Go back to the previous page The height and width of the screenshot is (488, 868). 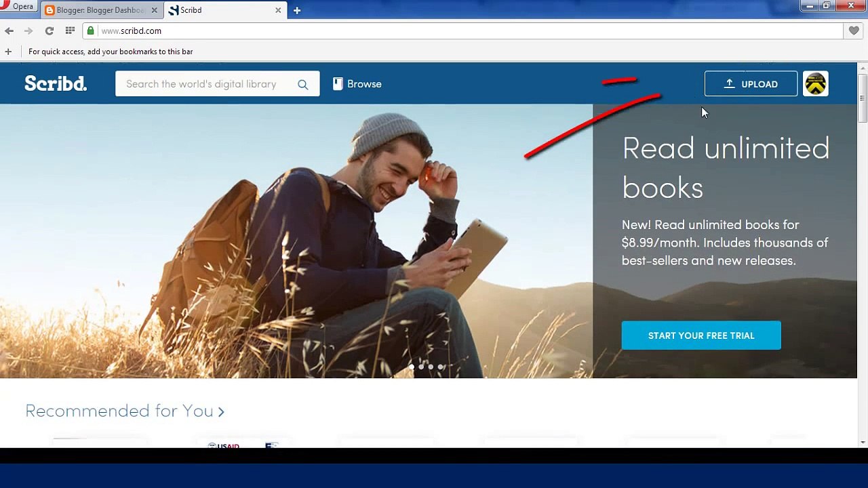point(9,30)
